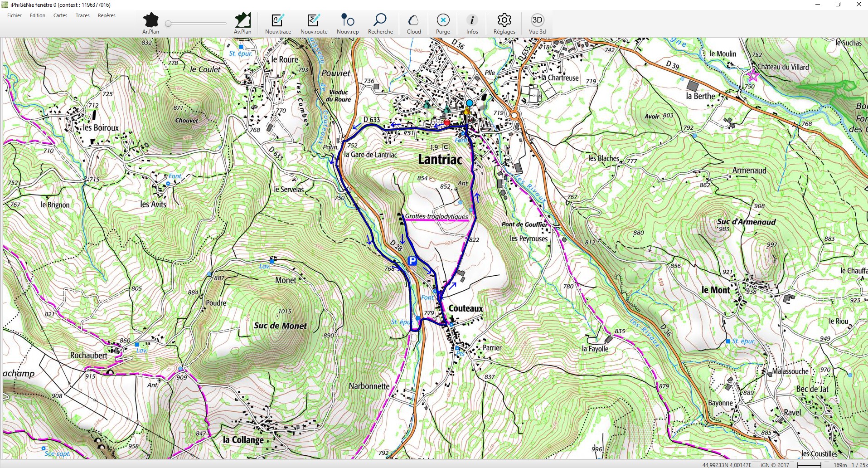This screenshot has width=868, height=468.
Task: Open the Edition menu
Action: [x=38, y=15]
